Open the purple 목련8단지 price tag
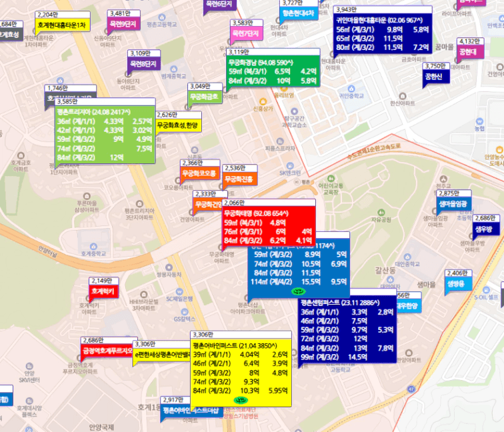The width and height of the screenshot is (504, 432). (144, 61)
